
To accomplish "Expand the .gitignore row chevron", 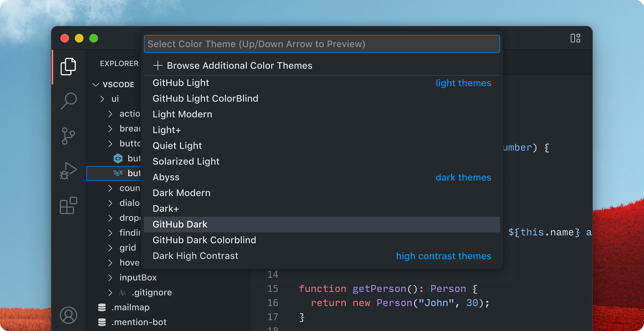I will click(110, 292).
